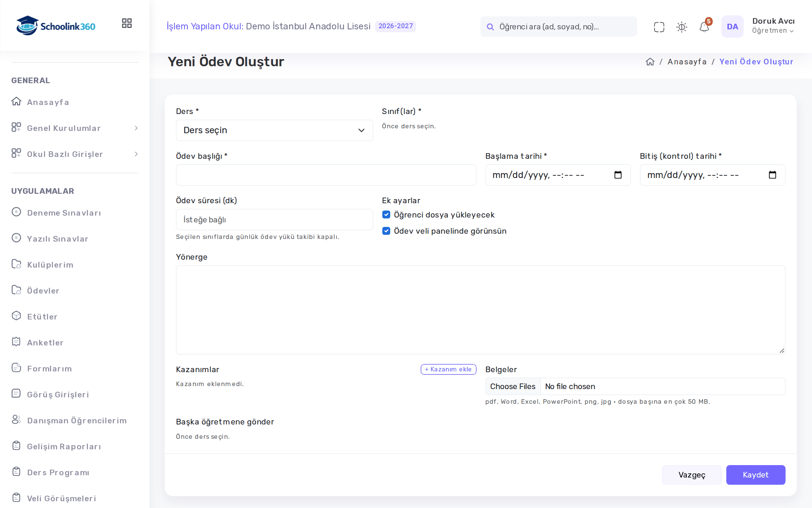Toggle Ödev veli panelinde görünsün checkbox
The image size is (812, 508).
pos(386,231)
